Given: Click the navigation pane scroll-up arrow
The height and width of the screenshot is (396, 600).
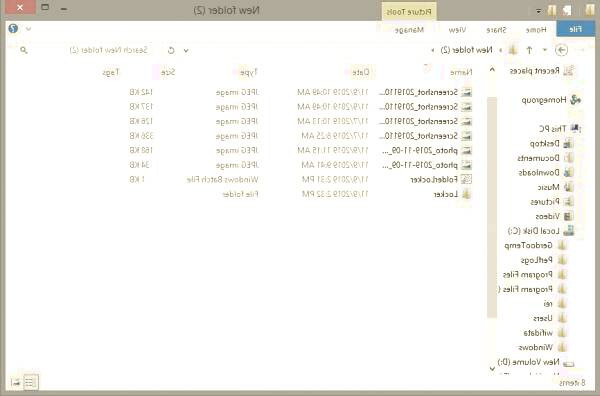Looking at the screenshot, I should (492, 70).
